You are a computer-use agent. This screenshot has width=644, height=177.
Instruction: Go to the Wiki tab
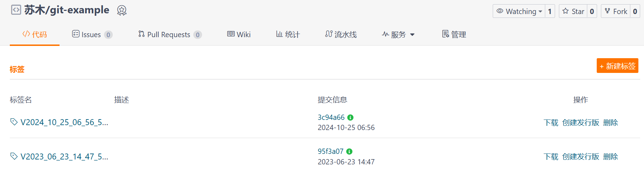[x=239, y=34]
